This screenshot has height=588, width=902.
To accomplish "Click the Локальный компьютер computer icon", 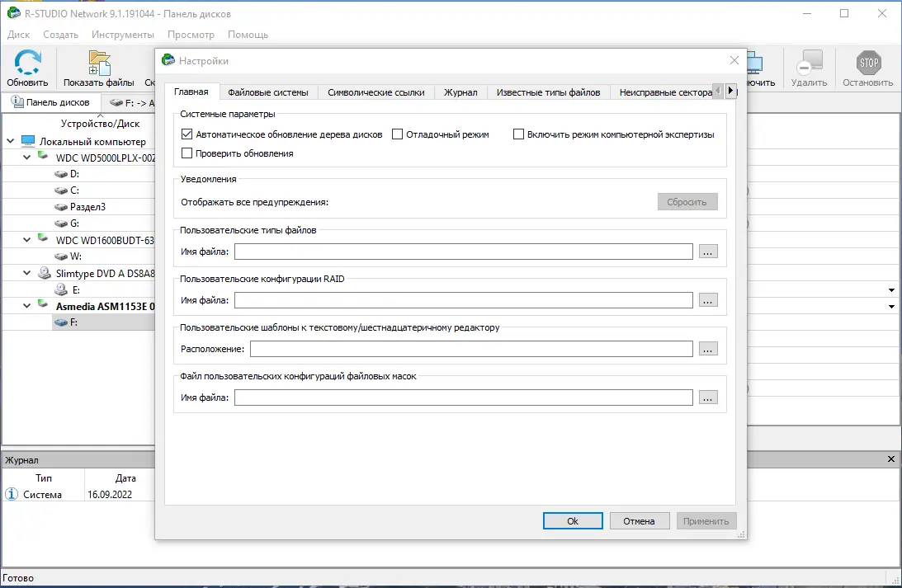I will [x=27, y=141].
